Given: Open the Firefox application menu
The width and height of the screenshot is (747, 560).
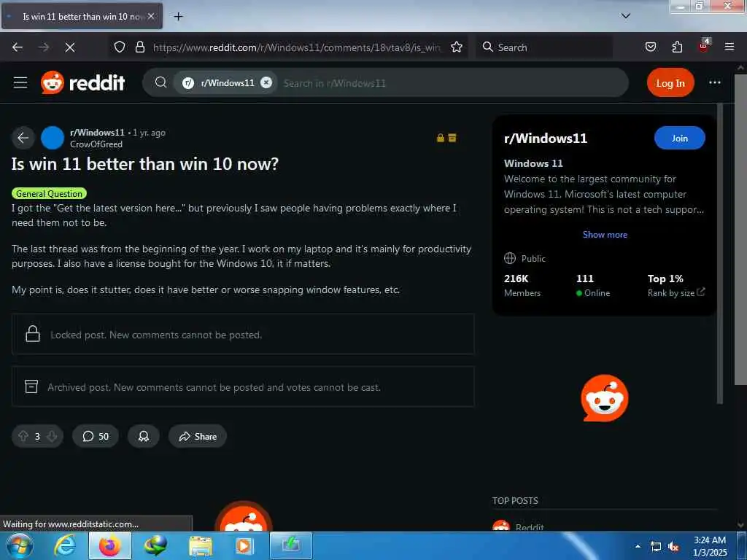Looking at the screenshot, I should [729, 47].
